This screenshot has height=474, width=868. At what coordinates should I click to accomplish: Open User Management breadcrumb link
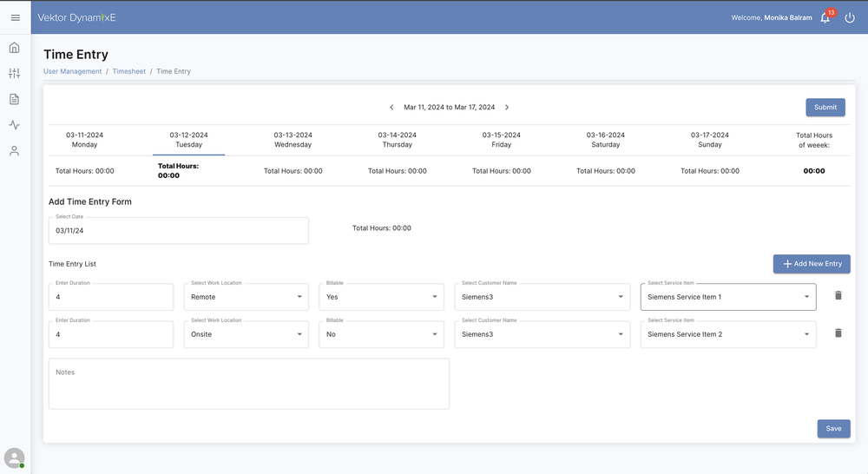point(73,71)
